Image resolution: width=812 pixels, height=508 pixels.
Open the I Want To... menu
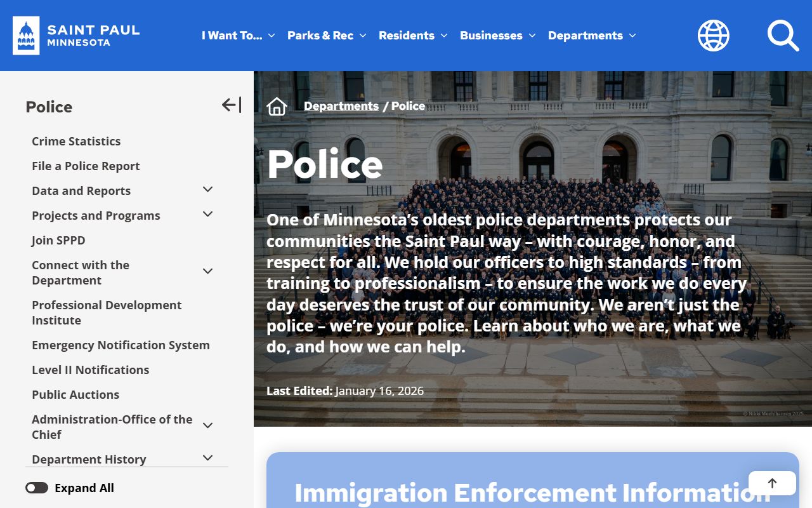(x=238, y=36)
